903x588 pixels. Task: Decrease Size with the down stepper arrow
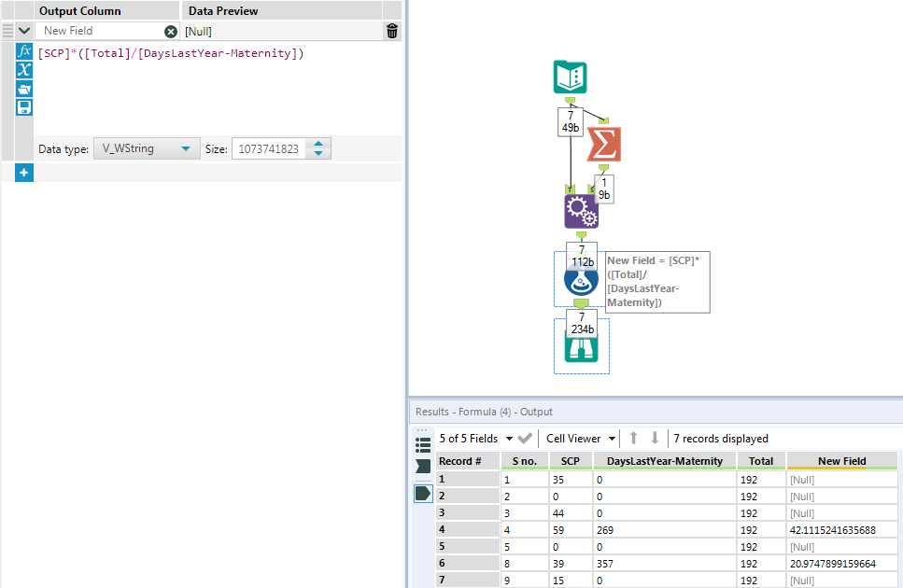[318, 154]
